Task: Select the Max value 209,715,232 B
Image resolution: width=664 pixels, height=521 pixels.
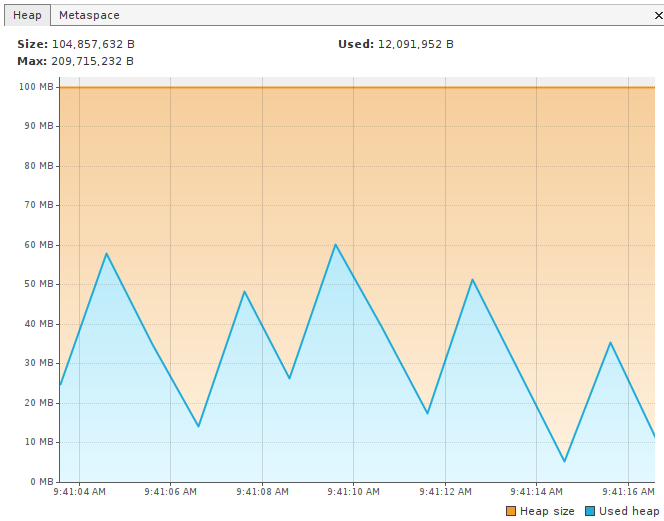Action: tap(92, 61)
